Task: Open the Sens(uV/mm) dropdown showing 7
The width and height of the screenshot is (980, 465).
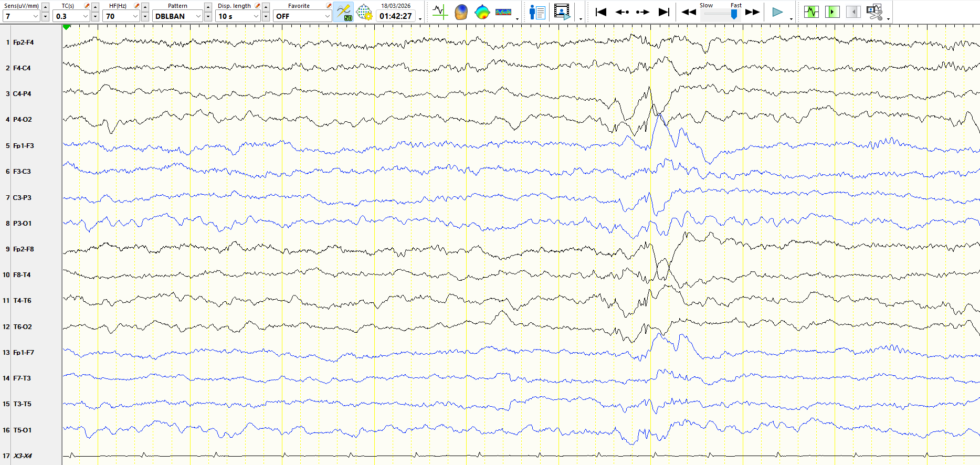Action: click(21, 16)
